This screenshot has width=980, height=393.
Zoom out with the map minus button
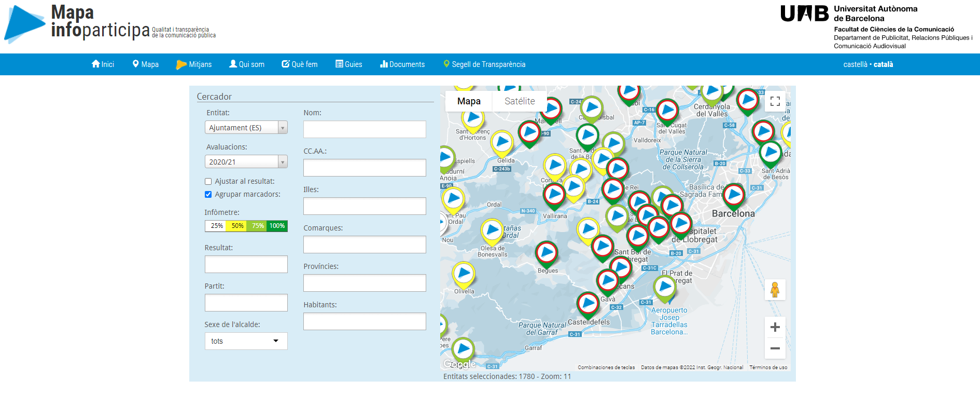[775, 348]
